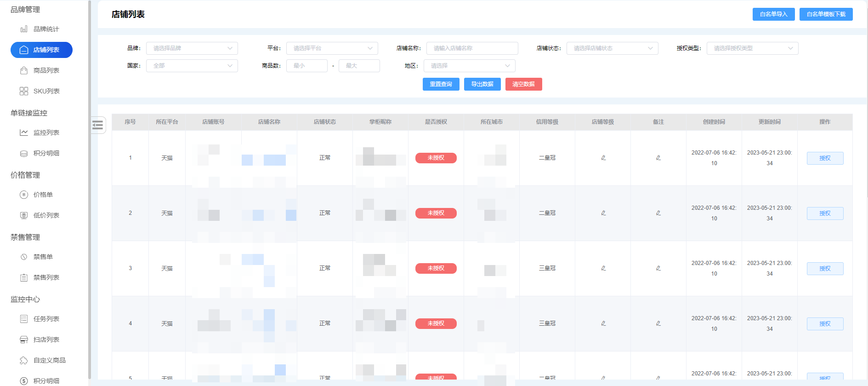Collapse sidebar with the hamburger toggle icon
Screen dimensions: 868x386
coord(97,125)
